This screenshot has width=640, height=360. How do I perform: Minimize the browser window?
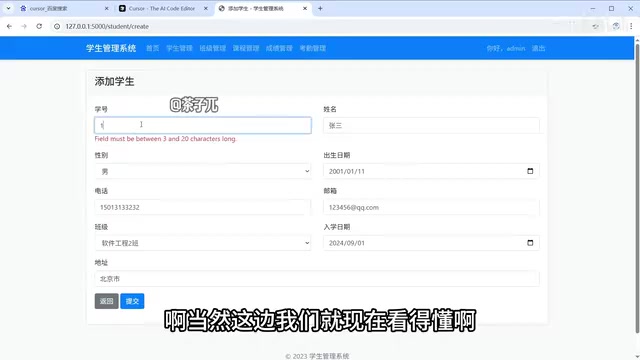593,8
